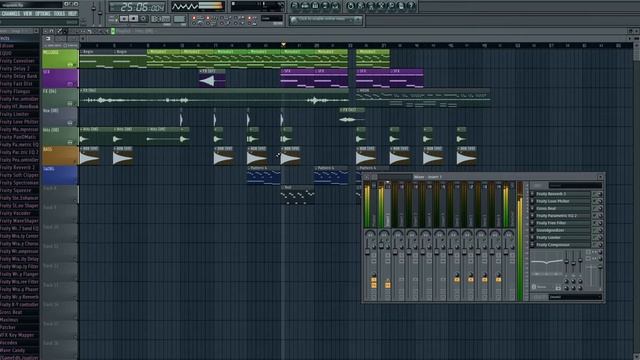Image resolution: width=640 pixels, height=360 pixels.
Task: Select Fruity Delay Bank in browser list
Action: pos(18,76)
